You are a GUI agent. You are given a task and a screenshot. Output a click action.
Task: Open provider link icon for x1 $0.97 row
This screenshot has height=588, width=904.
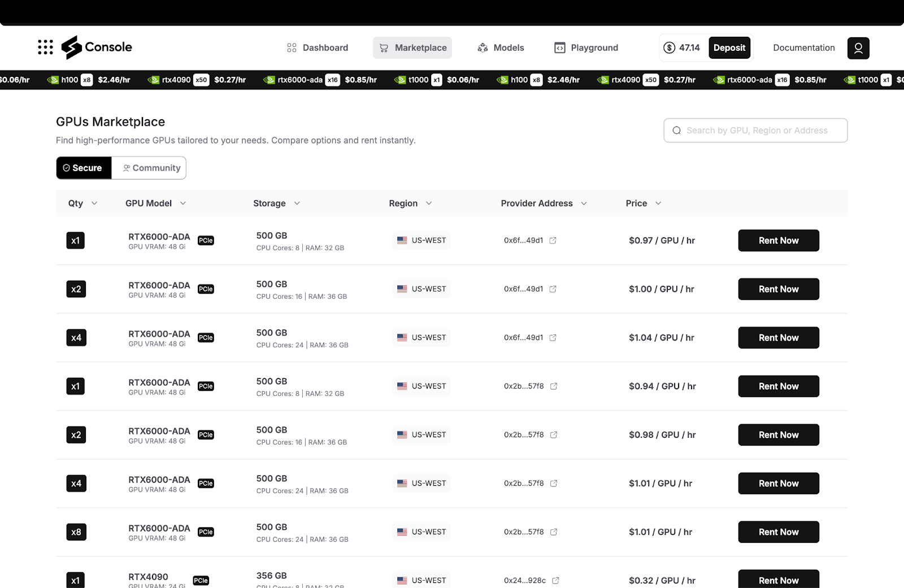pos(553,241)
